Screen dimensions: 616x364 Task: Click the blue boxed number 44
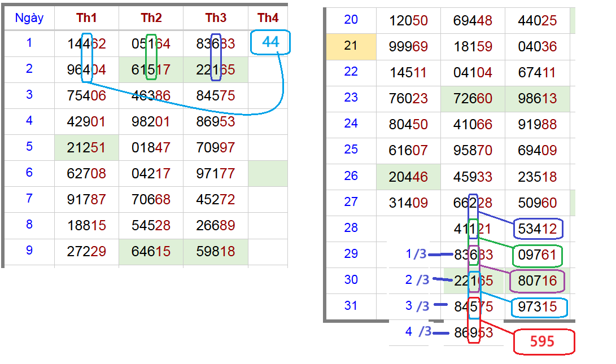coord(270,43)
